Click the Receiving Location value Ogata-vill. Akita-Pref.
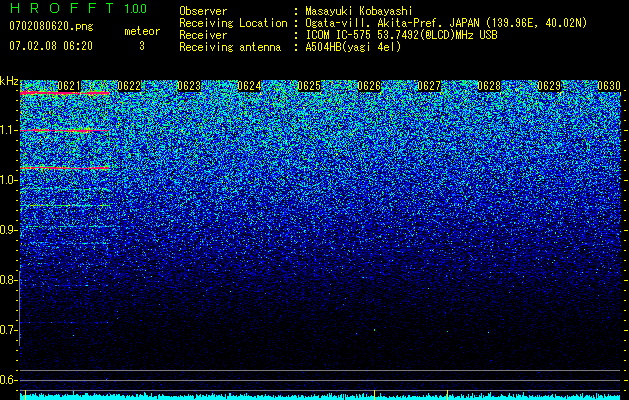Viewport: 629px width, 400px height. (x=446, y=23)
